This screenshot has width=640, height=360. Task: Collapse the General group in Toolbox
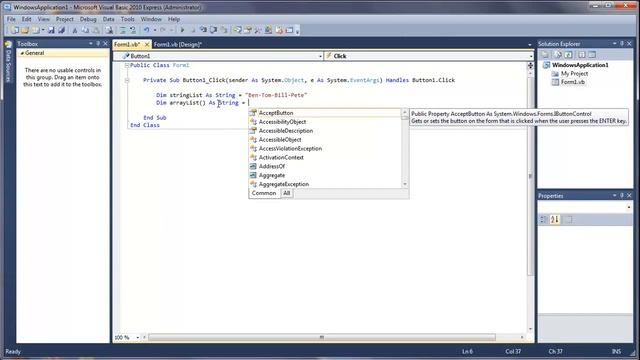point(22,53)
